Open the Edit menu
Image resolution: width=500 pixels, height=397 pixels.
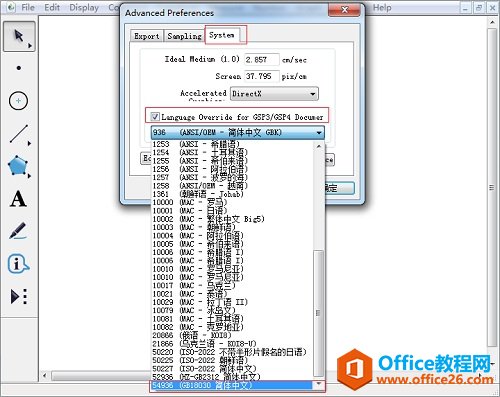52,7
